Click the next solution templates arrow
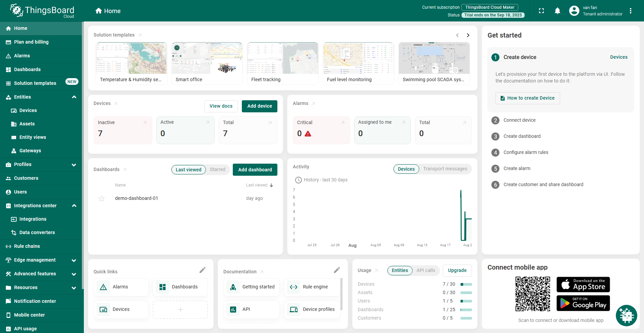Viewport: 644px width, 333px height. (468, 35)
